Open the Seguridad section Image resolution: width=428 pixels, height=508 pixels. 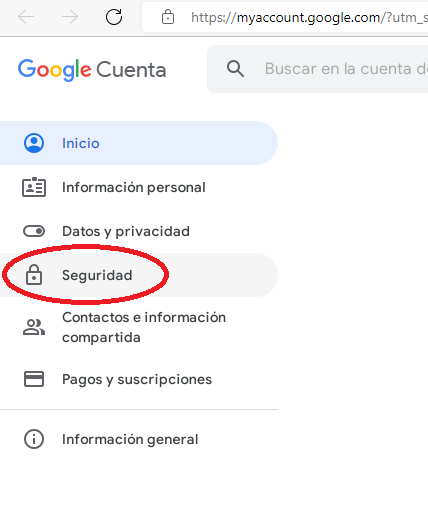click(139, 275)
